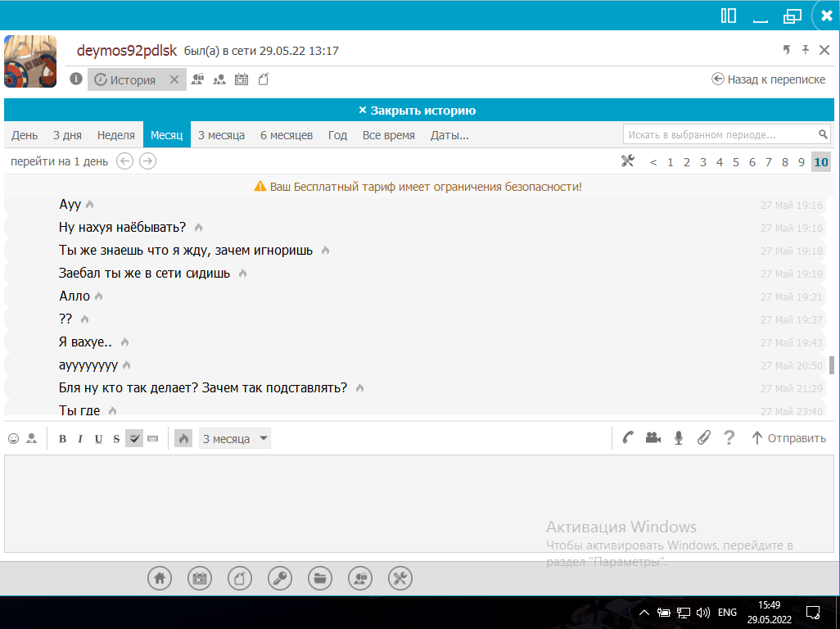Open history page 1
The height and width of the screenshot is (629, 840).
(x=671, y=162)
